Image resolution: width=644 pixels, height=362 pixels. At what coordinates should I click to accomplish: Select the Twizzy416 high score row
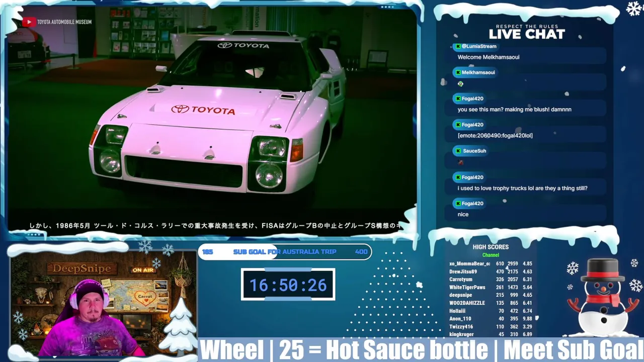(491, 327)
